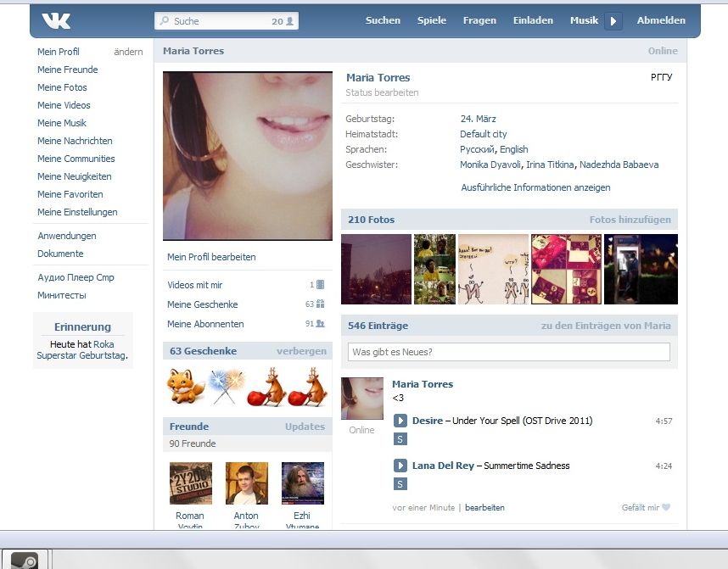Screen dimensions: 728x569
Task: Click Mein Profil bearbeiten
Action: (211, 257)
